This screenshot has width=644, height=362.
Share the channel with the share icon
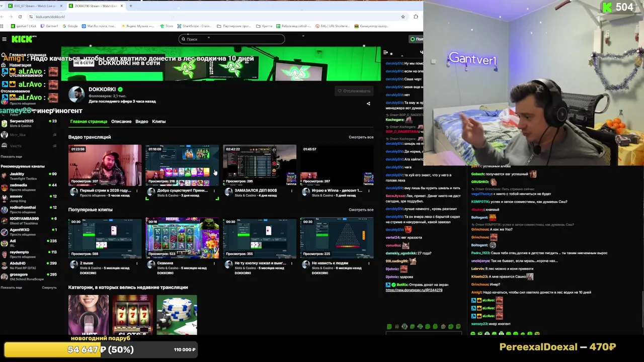[x=368, y=104]
